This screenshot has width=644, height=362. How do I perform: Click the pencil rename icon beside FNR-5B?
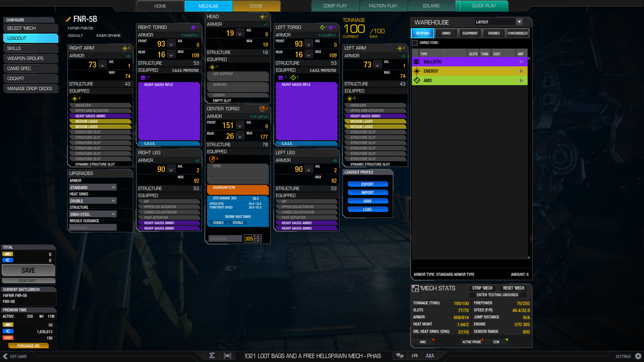click(x=68, y=19)
